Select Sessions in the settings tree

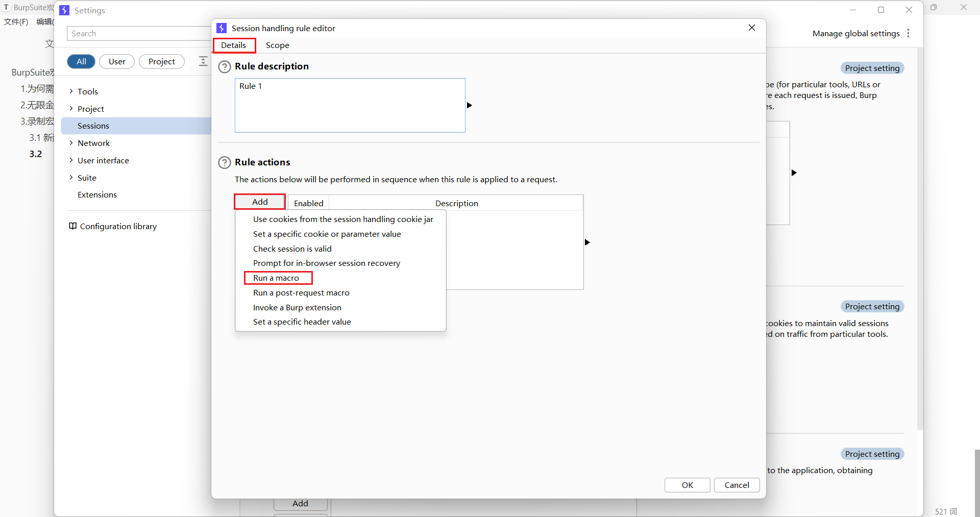[136, 126]
